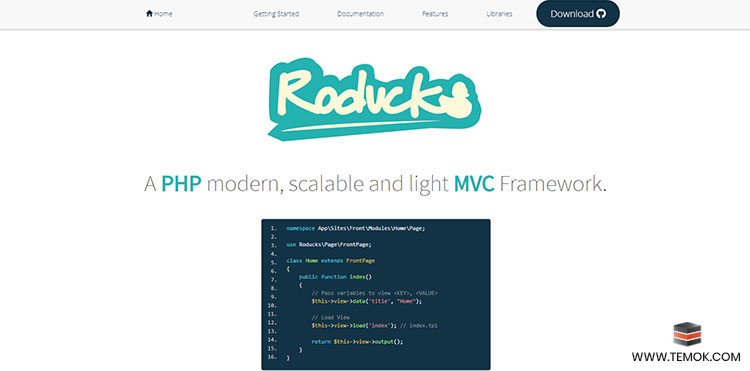Click the GitHub icon in Download button
750x371 pixels.
pyautogui.click(x=601, y=14)
